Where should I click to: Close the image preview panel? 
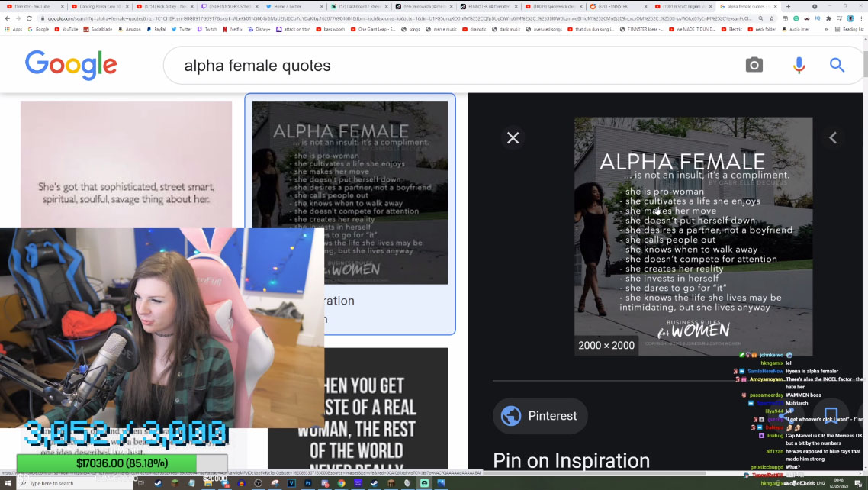513,138
